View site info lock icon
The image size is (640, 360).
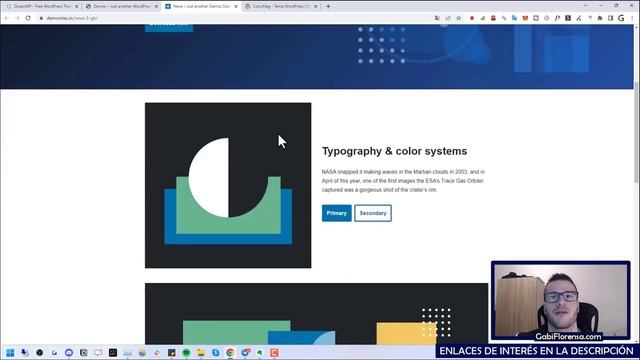click(41, 18)
